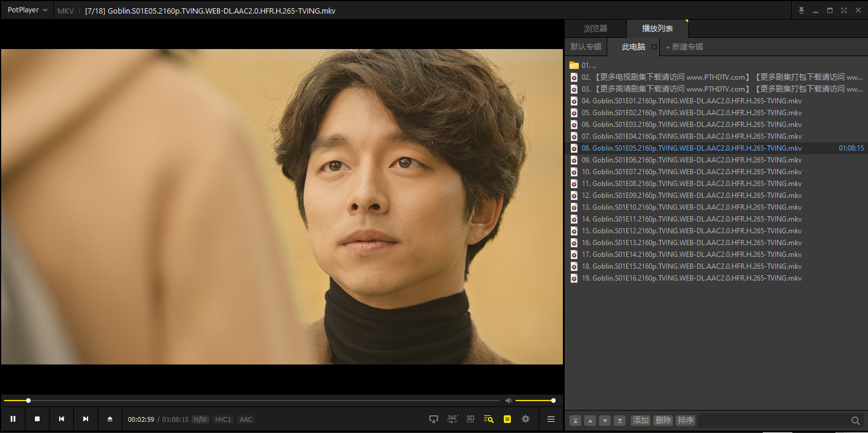Image resolution: width=868 pixels, height=433 pixels.
Task: Skip to the previous playlist file
Action: 61,419
